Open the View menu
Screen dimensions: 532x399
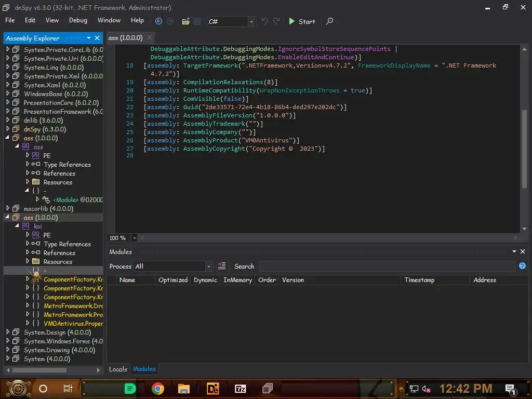(52, 20)
